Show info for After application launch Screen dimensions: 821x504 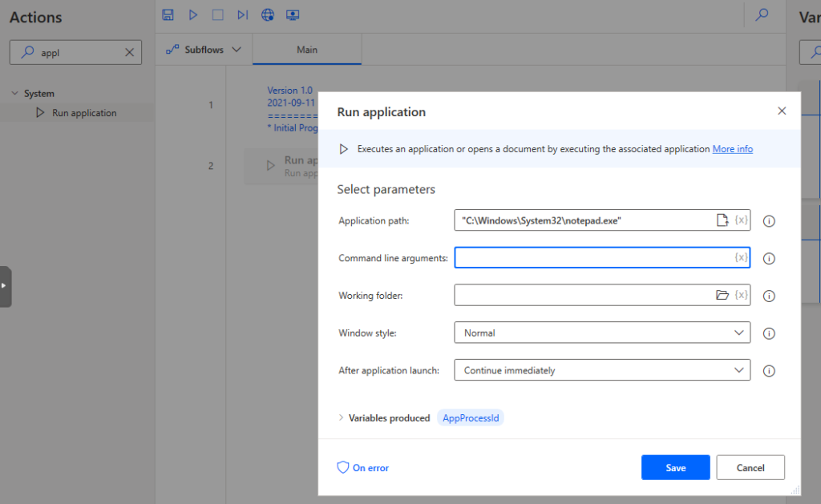pos(769,371)
